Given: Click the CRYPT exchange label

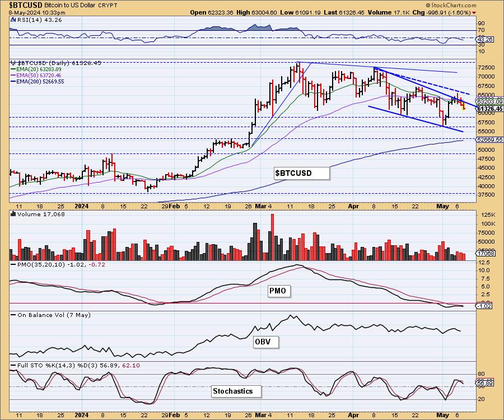Looking at the screenshot, I should click(109, 5).
